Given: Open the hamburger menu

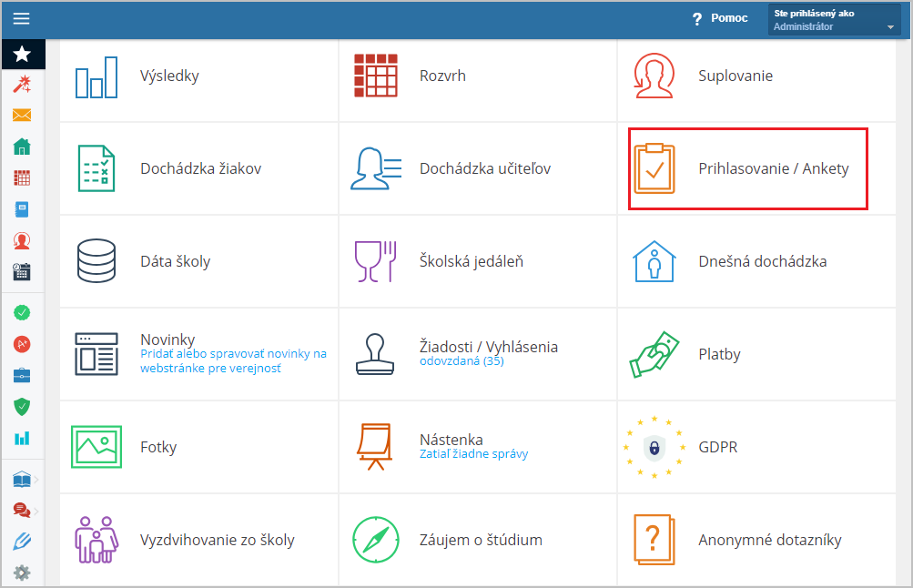Looking at the screenshot, I should 21,18.
